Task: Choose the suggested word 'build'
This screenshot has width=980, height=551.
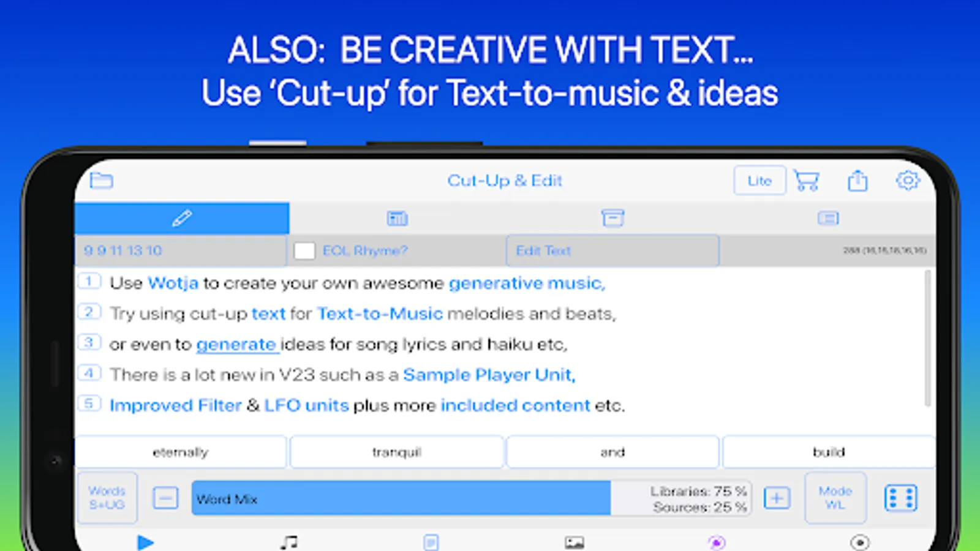Action: coord(829,452)
